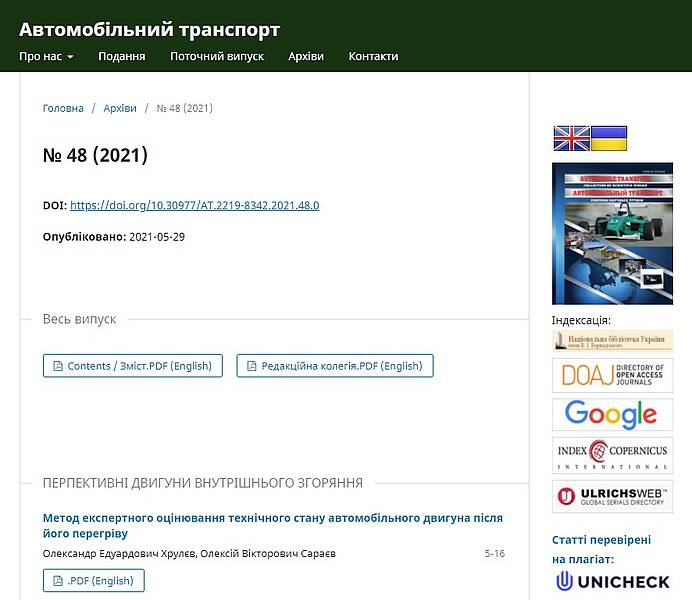Open the issue DOI link
This screenshot has height=600, width=692.
click(x=194, y=205)
